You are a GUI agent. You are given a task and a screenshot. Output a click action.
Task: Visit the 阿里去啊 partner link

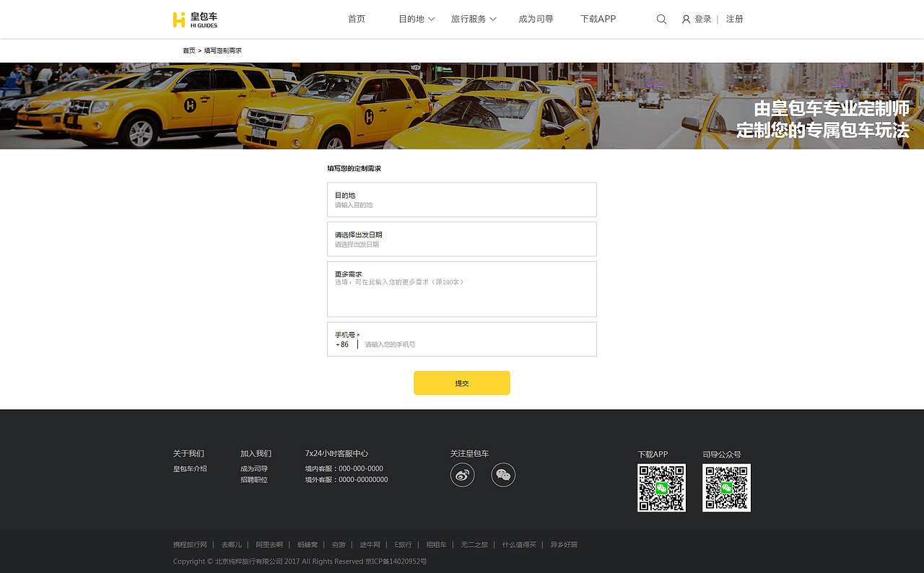[269, 545]
